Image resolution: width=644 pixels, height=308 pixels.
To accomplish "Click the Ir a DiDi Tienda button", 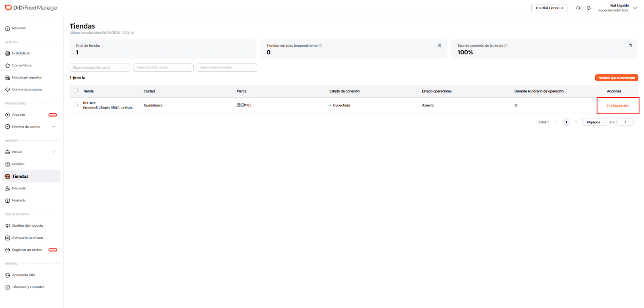I will coord(549,8).
